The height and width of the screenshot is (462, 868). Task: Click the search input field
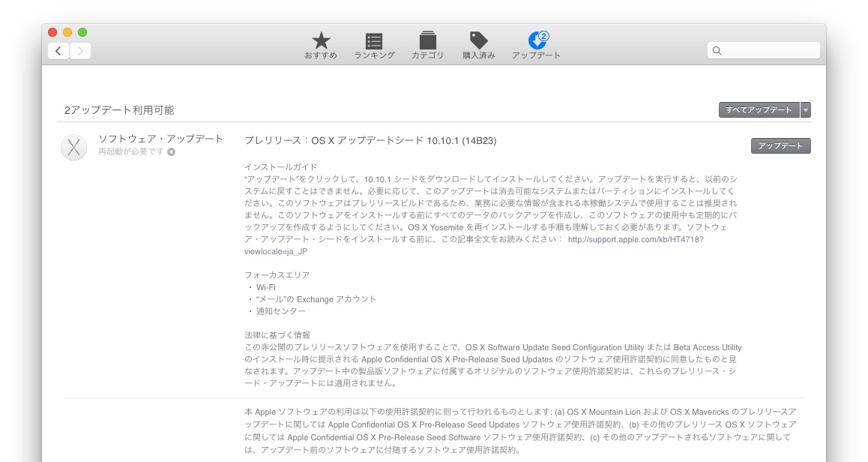coord(763,50)
